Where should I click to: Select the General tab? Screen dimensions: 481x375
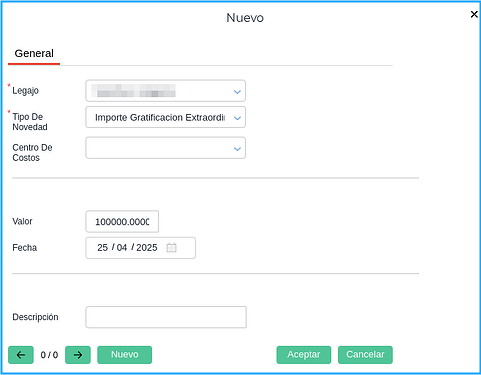pos(34,53)
